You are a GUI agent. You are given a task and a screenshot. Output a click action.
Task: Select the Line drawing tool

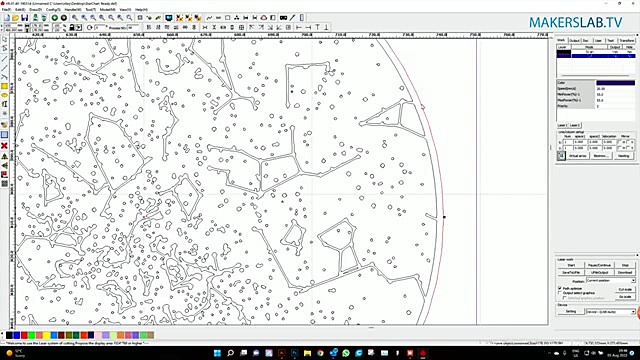coord(4,59)
